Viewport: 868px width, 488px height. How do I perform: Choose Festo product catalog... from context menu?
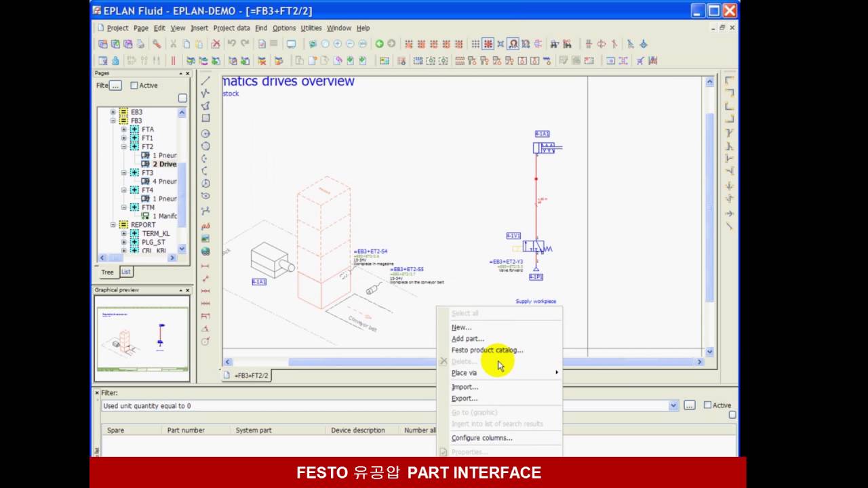(x=488, y=350)
